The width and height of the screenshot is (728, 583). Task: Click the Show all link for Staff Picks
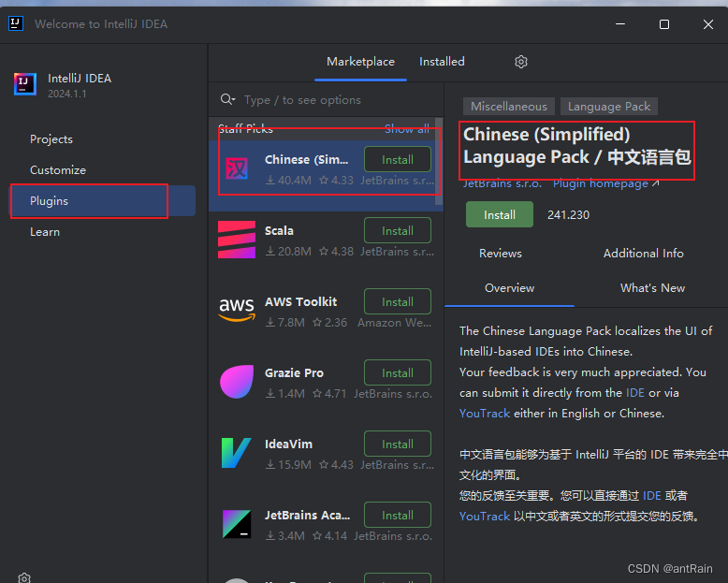407,129
